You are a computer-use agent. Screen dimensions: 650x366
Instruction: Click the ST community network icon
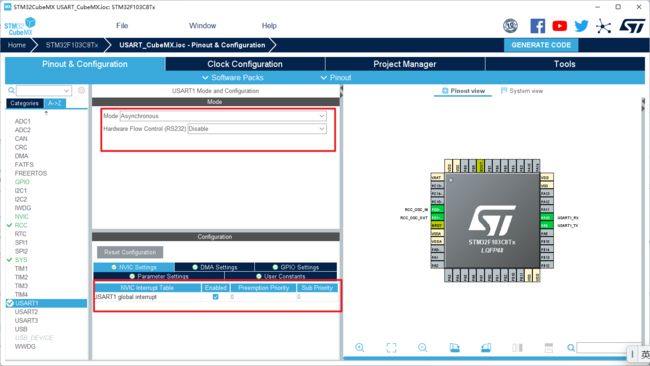[604, 26]
